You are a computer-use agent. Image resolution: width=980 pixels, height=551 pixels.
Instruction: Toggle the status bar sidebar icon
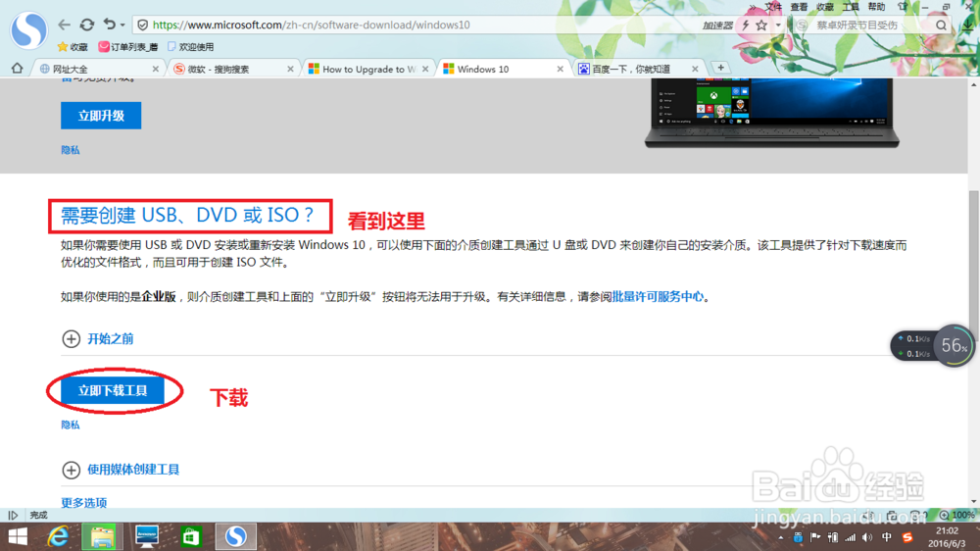[x=13, y=516]
